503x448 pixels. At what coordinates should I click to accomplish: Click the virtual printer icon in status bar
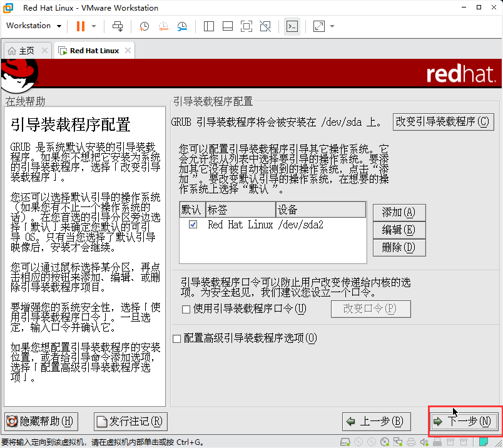(411, 442)
